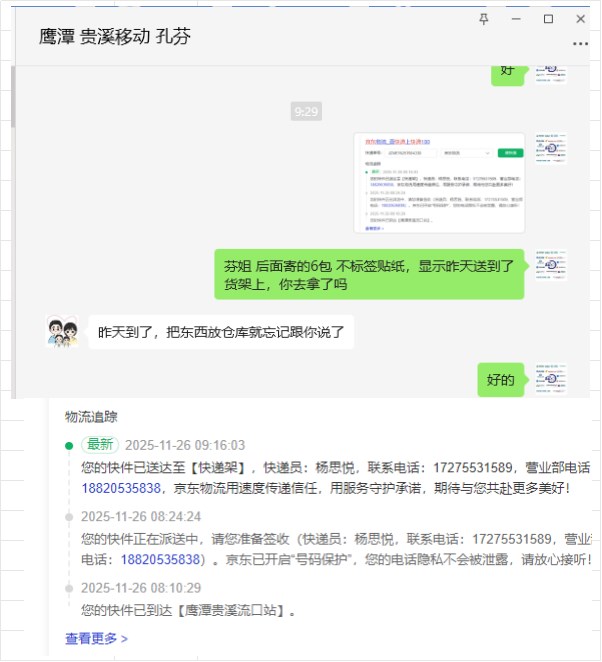Close the chat window
This screenshot has height=662, width=602.
580,19
